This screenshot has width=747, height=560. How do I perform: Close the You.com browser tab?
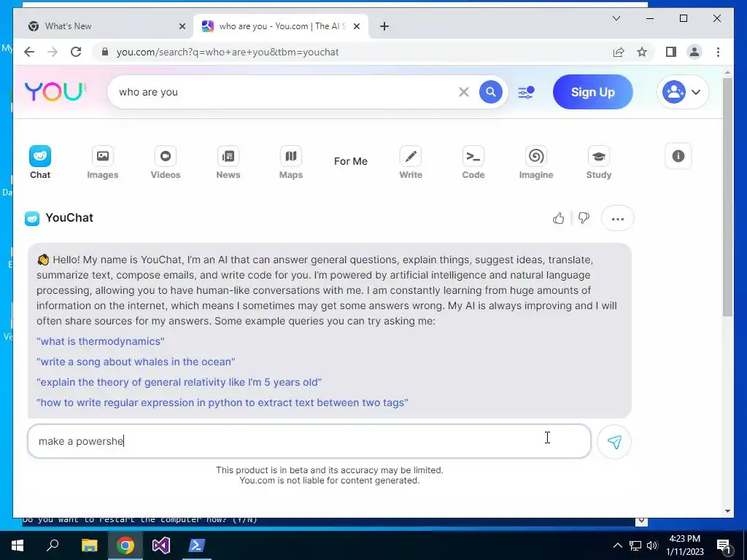click(356, 27)
